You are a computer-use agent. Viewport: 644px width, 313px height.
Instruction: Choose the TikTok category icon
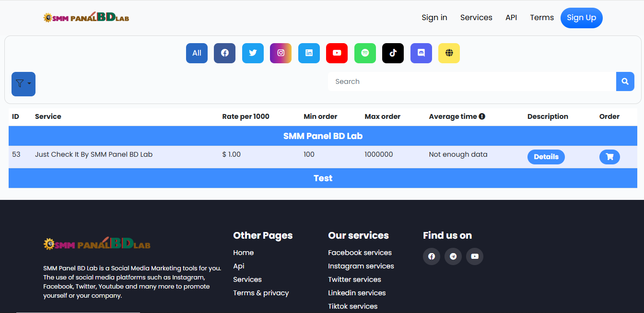[393, 53]
